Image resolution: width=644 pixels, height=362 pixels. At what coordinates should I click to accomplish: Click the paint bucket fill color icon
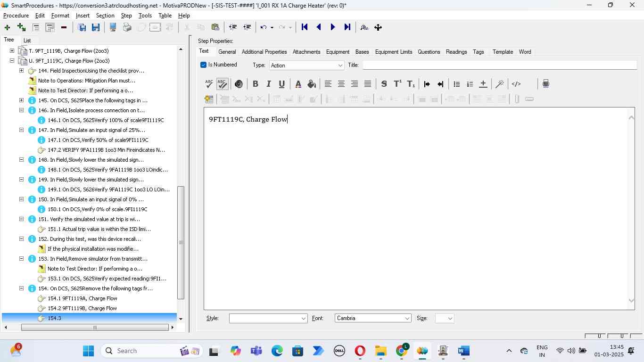coord(311,84)
